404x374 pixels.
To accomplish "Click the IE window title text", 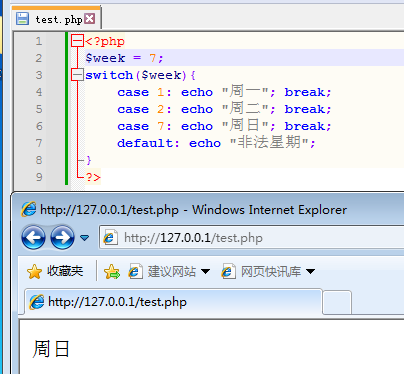I will click(193, 210).
